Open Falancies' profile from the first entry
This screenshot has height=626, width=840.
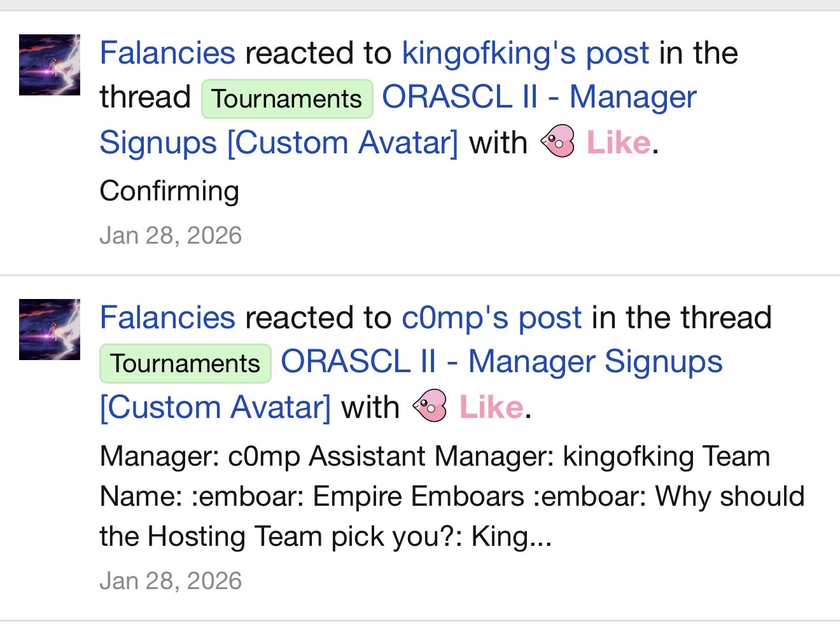[167, 53]
